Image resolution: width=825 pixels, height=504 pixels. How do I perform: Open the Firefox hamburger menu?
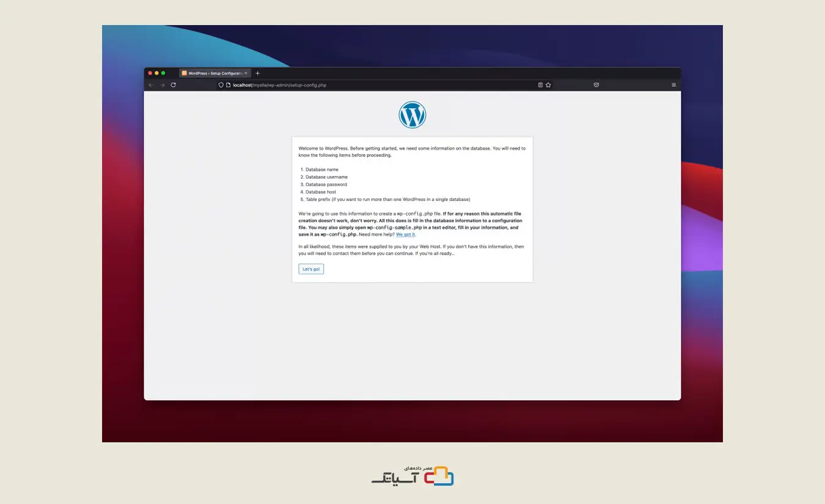coord(674,85)
